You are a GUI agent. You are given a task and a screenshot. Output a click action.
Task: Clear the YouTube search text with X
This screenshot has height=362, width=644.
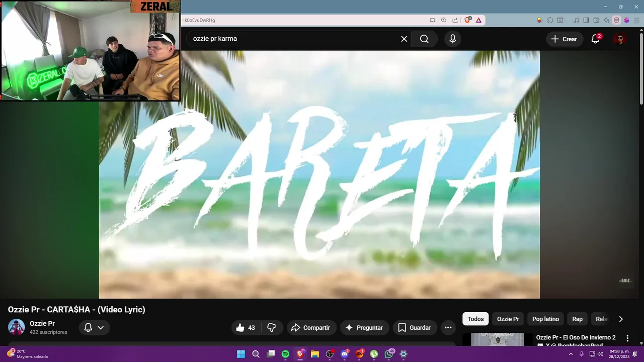pyautogui.click(x=404, y=39)
